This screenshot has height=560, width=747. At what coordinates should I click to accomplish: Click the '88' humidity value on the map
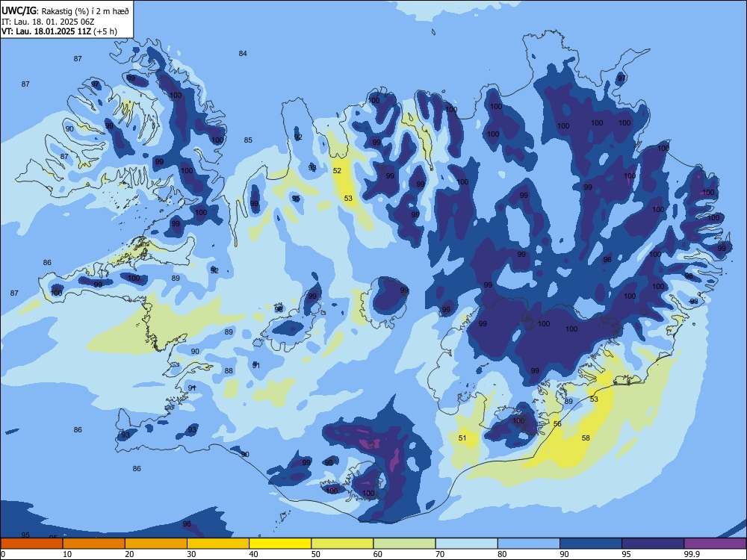click(x=229, y=370)
